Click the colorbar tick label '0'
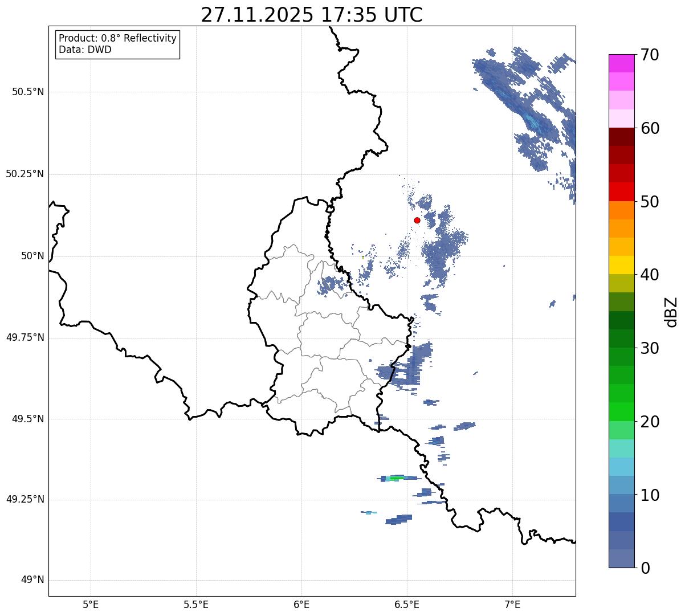The image size is (685, 616). pyautogui.click(x=645, y=568)
